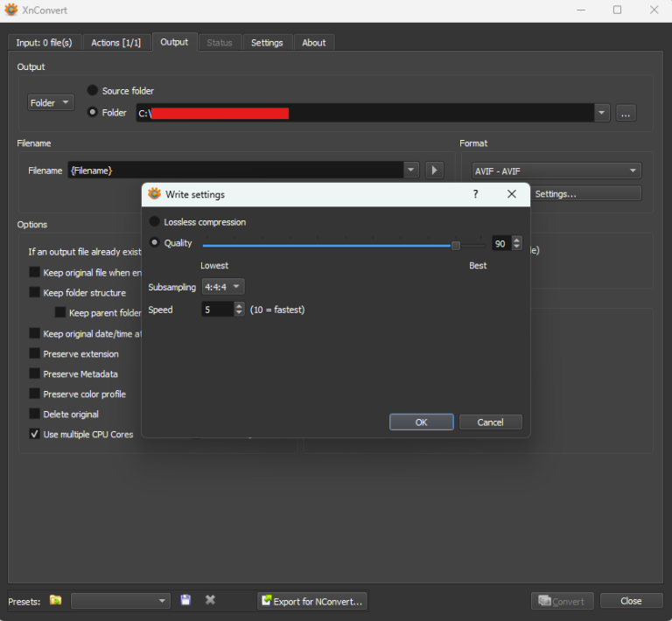This screenshot has height=621, width=672.
Task: Click the Quality slider handle
Action: pyautogui.click(x=456, y=246)
